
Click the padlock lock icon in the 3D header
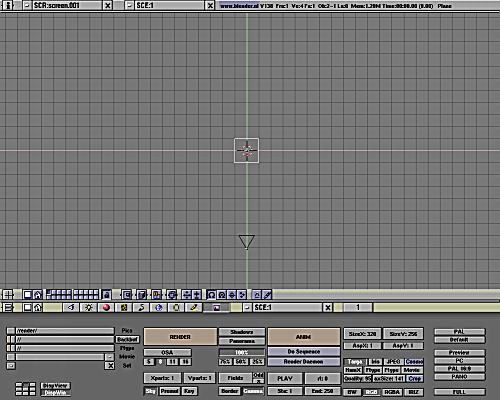click(107, 295)
